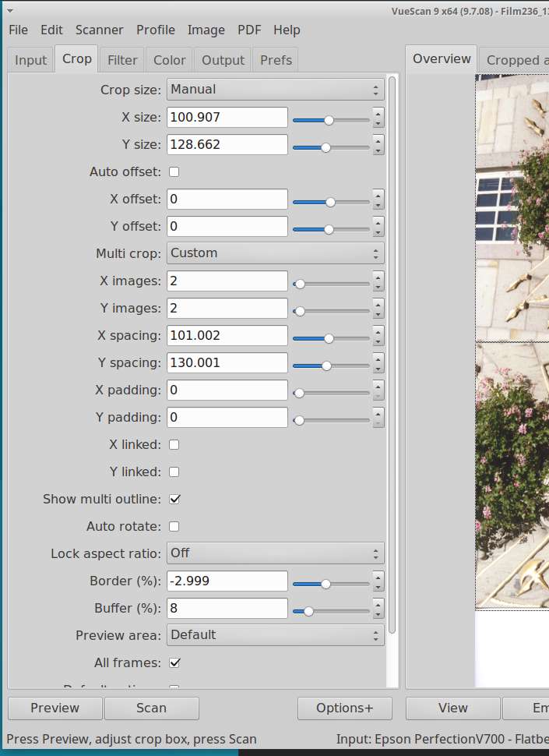This screenshot has height=756, width=549.
Task: Enable the Auto offset checkbox
Action: 174,171
